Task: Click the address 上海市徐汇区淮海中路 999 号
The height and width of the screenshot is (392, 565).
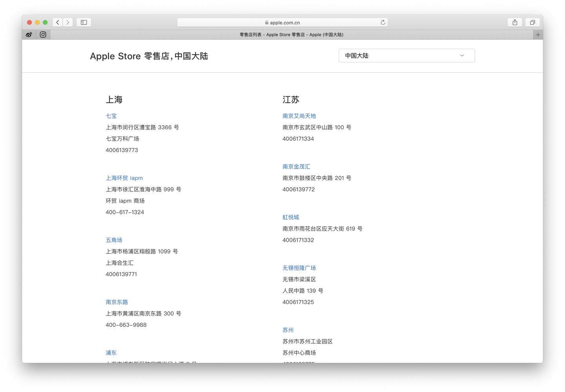Action: [x=143, y=189]
